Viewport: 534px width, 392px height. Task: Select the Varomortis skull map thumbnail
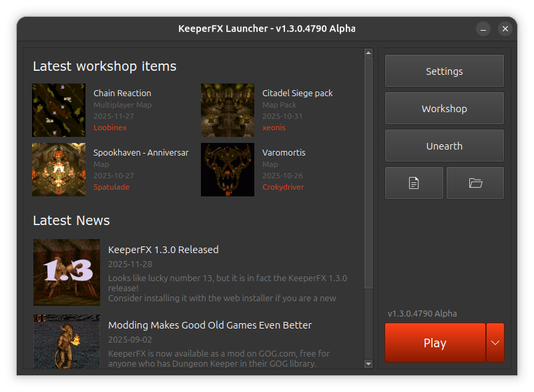coord(228,170)
